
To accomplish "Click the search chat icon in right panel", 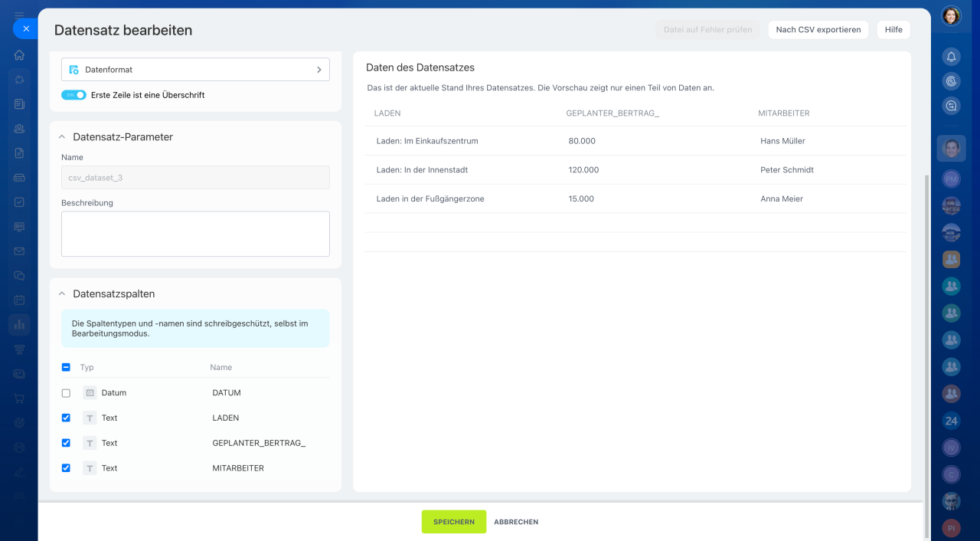I will coord(951,106).
